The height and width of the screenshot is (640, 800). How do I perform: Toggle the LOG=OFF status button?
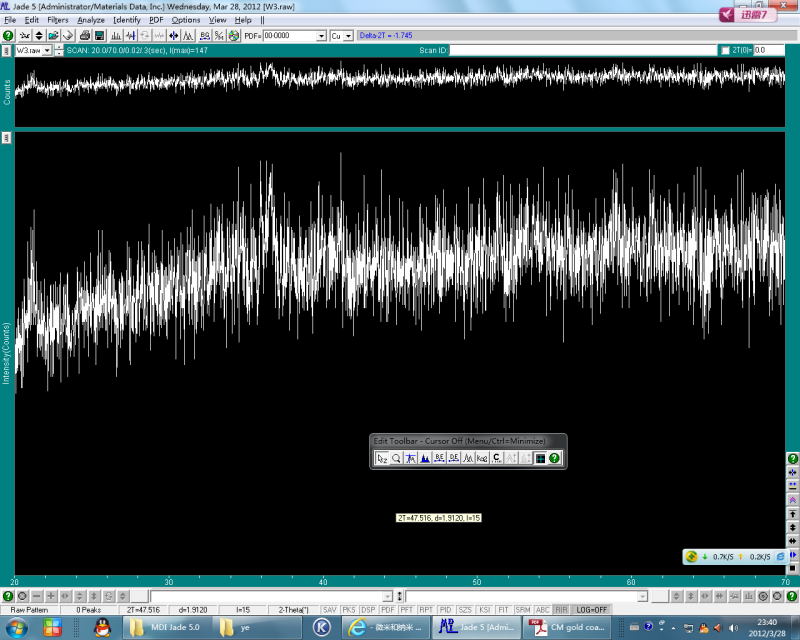(592, 609)
